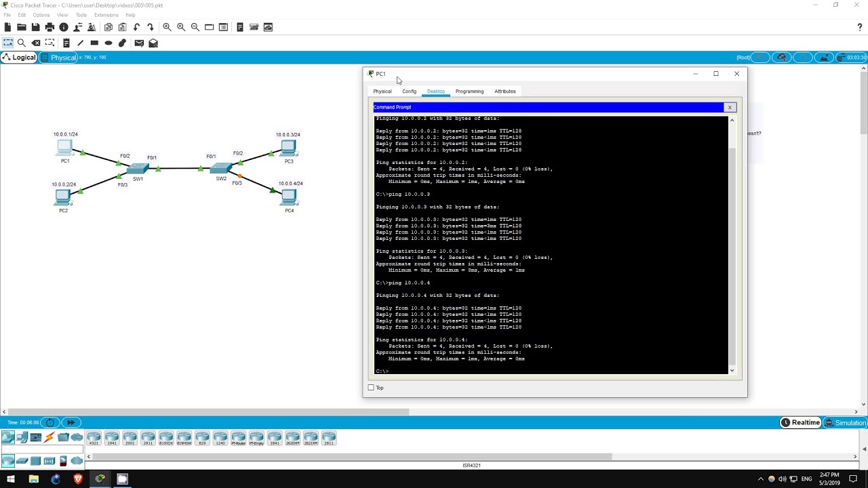868x488 pixels.
Task: Zoom in with the plus magnifier
Action: point(167,27)
